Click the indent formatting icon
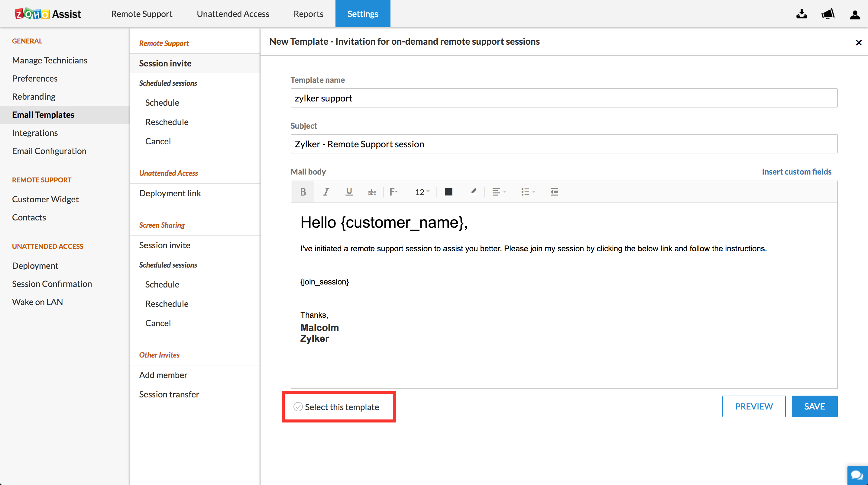The width and height of the screenshot is (868, 485). click(553, 191)
